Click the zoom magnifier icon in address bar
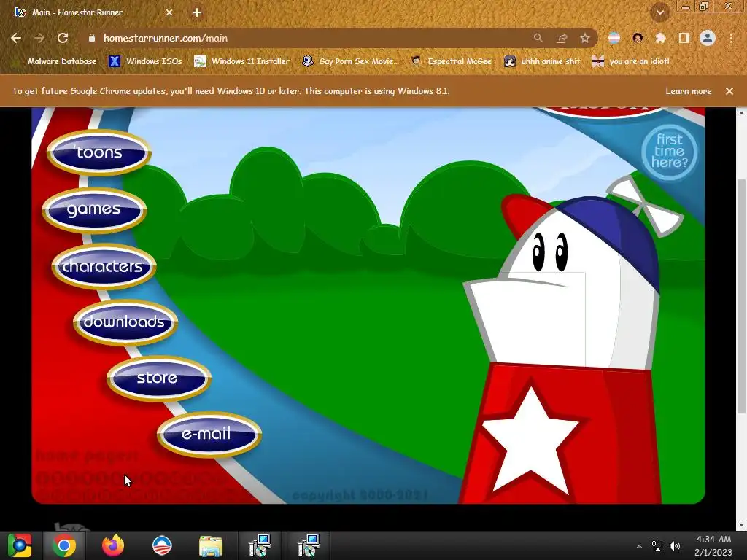This screenshot has width=747, height=560. point(538,38)
